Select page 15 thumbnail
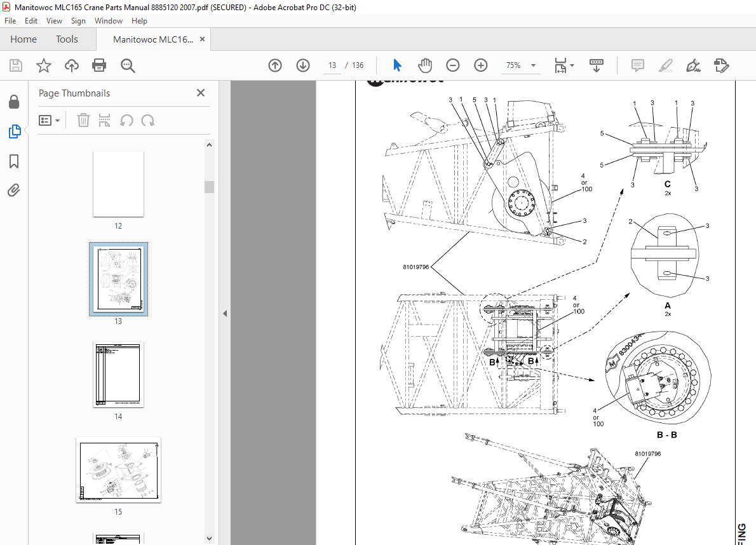Image resolution: width=756 pixels, height=545 pixels. pyautogui.click(x=118, y=470)
